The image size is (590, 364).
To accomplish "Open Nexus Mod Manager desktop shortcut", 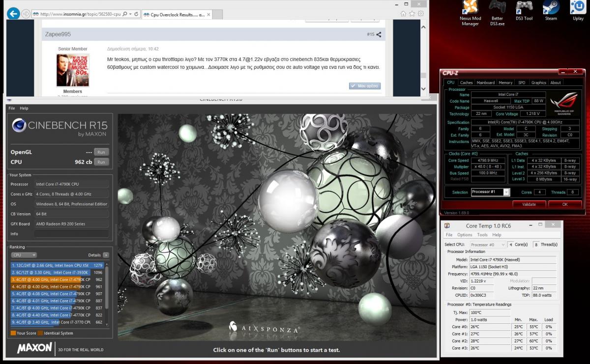I will click(x=470, y=13).
